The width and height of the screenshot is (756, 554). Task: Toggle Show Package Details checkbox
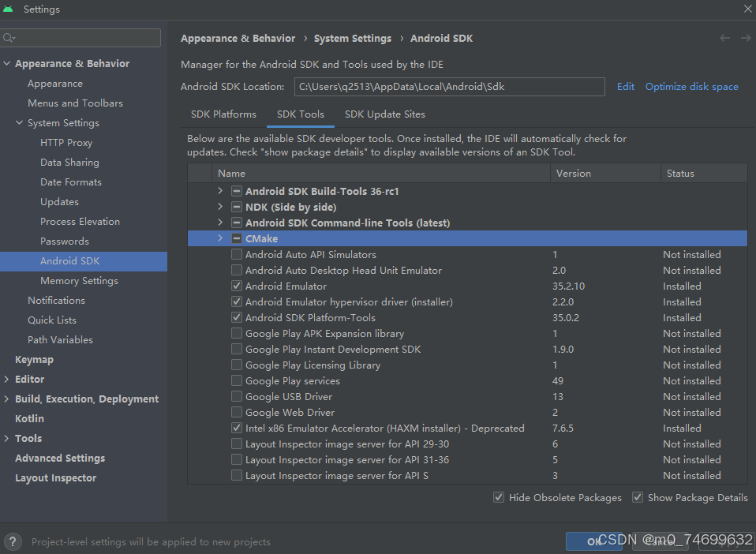click(x=638, y=497)
